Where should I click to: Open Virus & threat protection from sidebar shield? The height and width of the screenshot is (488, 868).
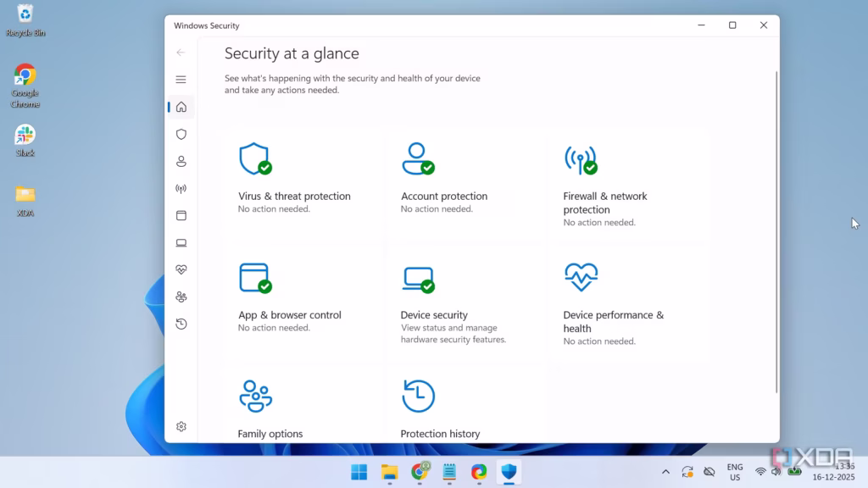coord(181,135)
